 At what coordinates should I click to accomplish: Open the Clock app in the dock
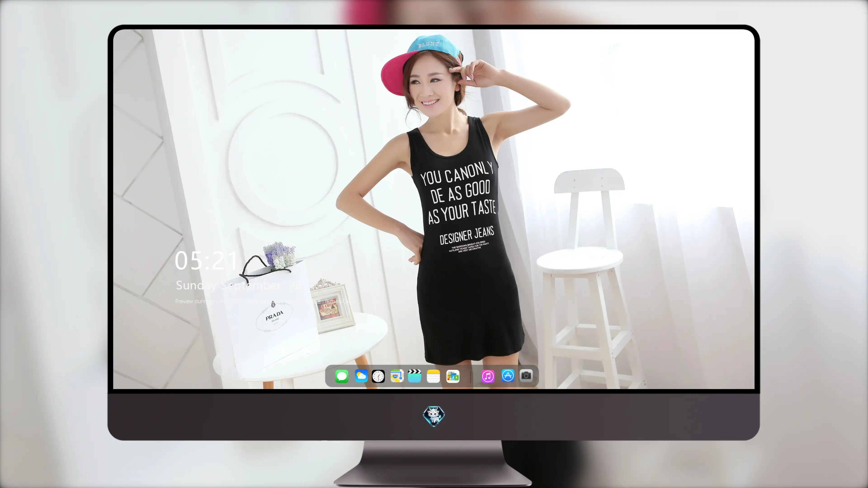click(x=378, y=376)
